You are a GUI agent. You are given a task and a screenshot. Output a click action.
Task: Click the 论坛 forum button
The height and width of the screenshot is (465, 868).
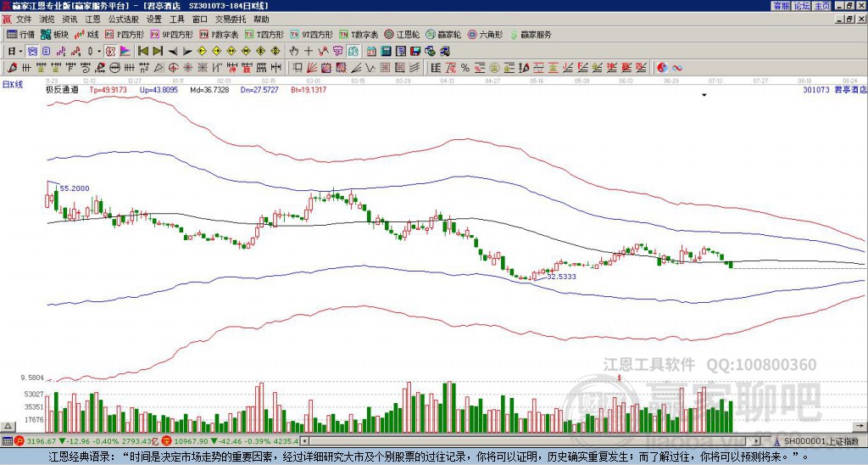802,6
